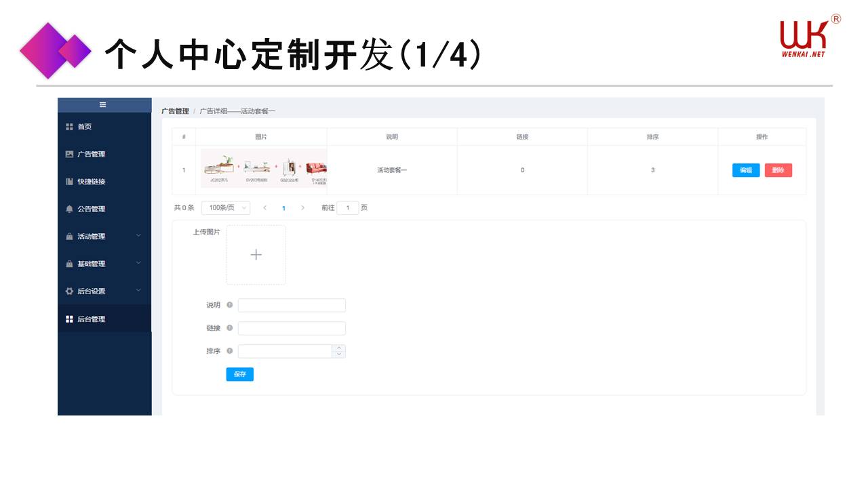This screenshot has height=488, width=868.
Task: Click the 说明 column header
Action: (392, 137)
